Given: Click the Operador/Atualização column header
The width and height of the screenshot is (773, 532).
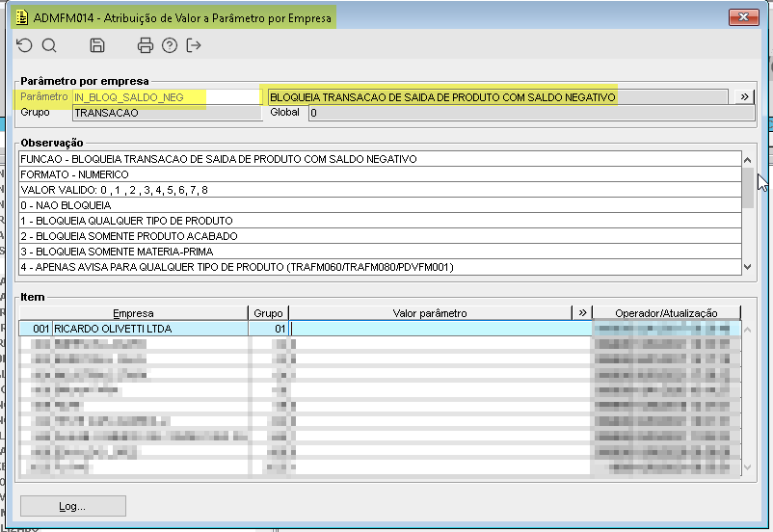Looking at the screenshot, I should point(666,313).
